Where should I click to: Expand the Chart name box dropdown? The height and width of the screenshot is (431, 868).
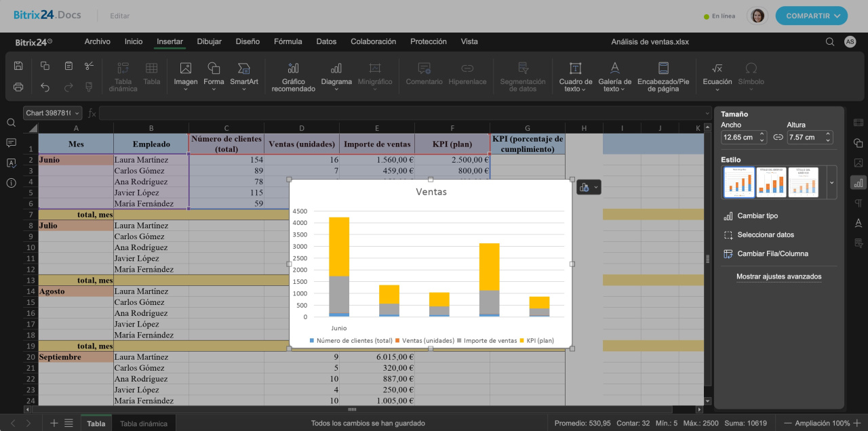[x=77, y=113]
